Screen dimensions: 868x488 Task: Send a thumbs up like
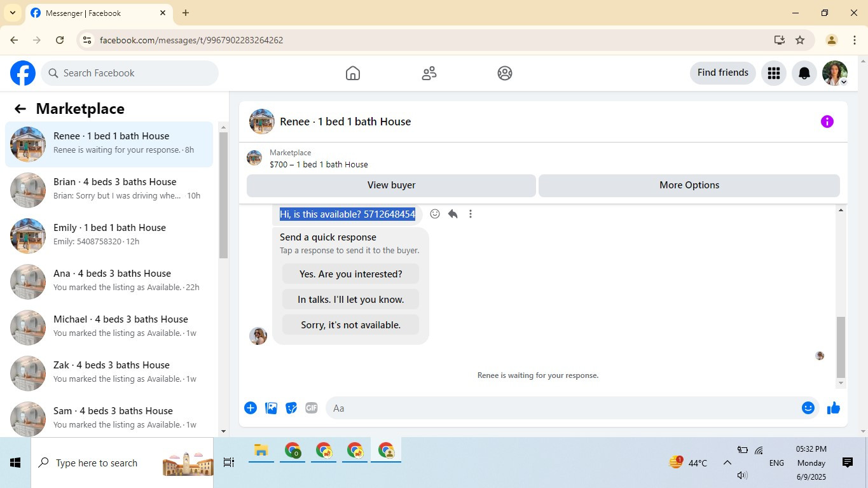[x=834, y=408]
